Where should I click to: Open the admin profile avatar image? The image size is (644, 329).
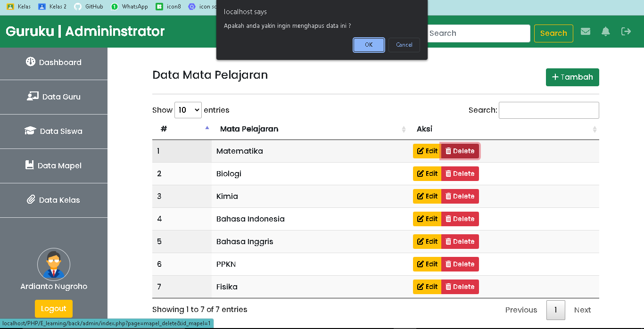click(x=53, y=264)
